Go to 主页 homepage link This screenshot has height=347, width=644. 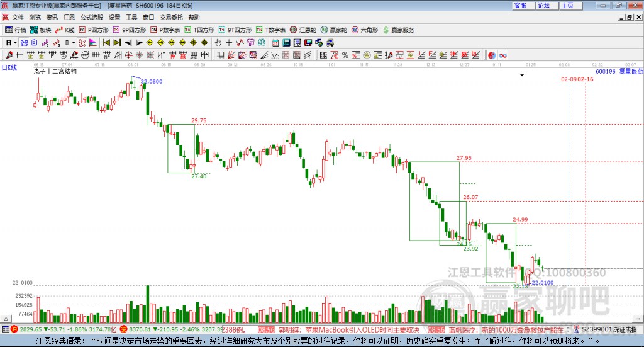pyautogui.click(x=571, y=5)
